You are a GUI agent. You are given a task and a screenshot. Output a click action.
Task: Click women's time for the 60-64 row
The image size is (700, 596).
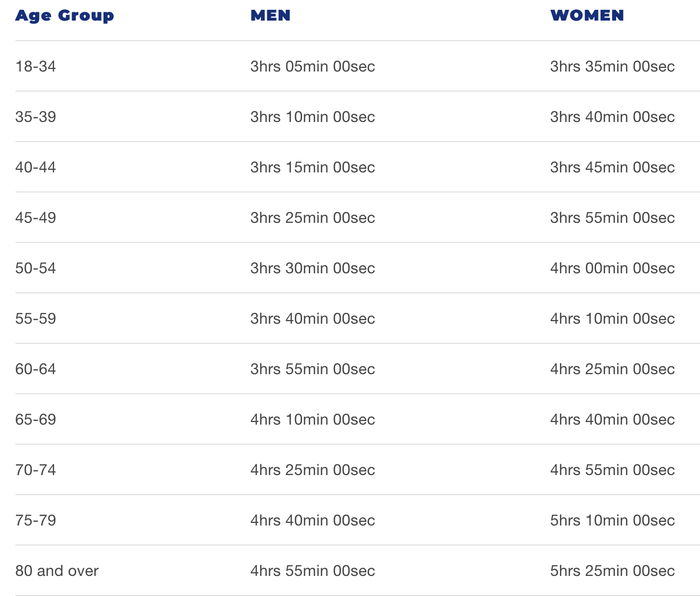[612, 369]
